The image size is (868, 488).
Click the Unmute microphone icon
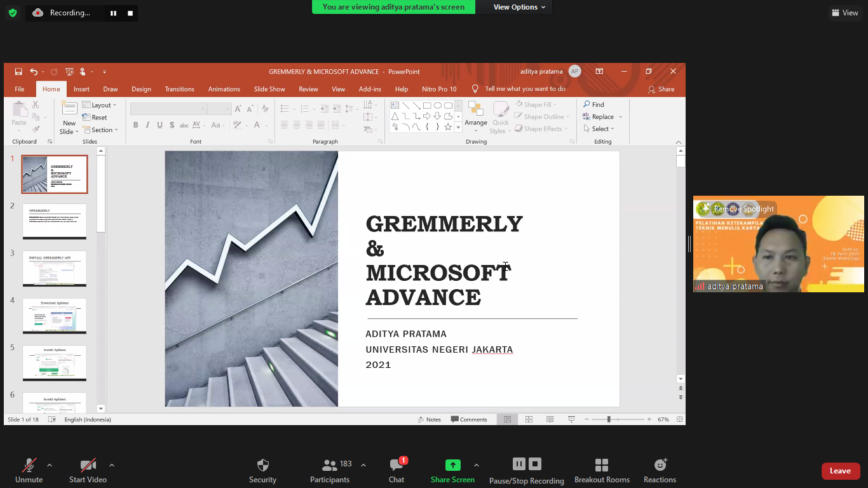click(29, 465)
